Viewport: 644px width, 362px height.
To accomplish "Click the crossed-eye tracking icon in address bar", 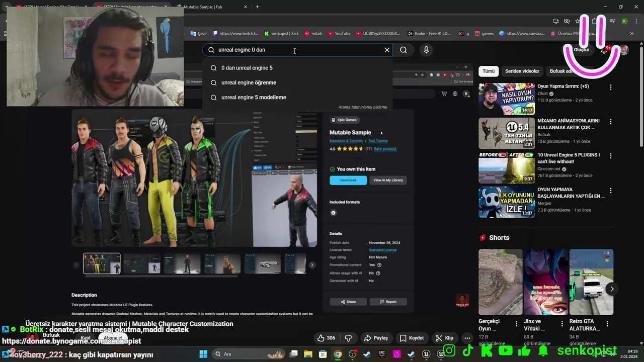I will (x=567, y=21).
